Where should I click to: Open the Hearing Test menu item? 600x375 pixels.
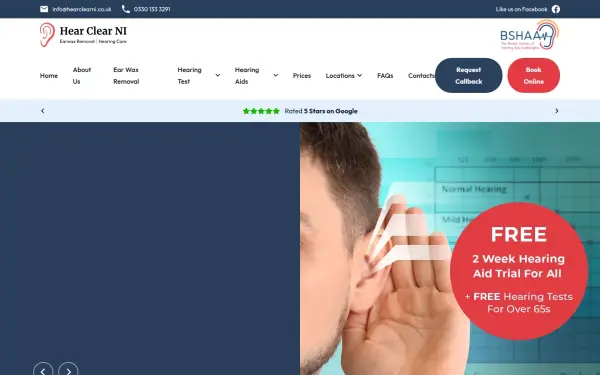tap(189, 75)
